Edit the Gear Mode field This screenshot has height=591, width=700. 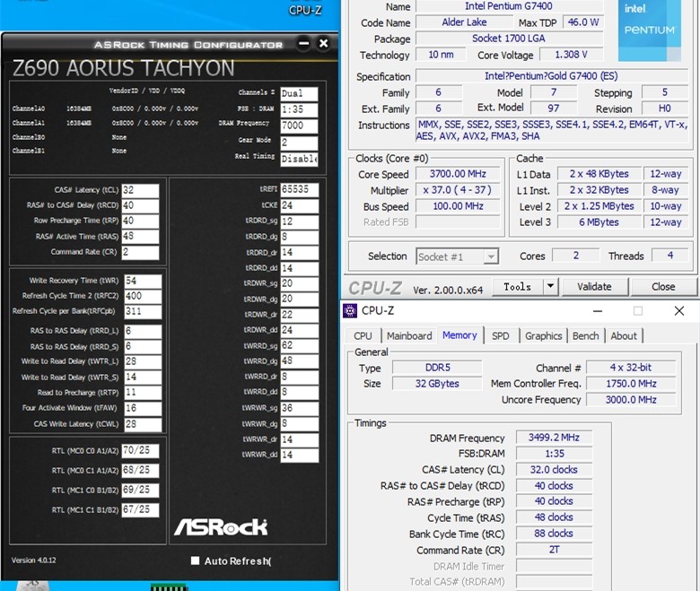pos(299,143)
